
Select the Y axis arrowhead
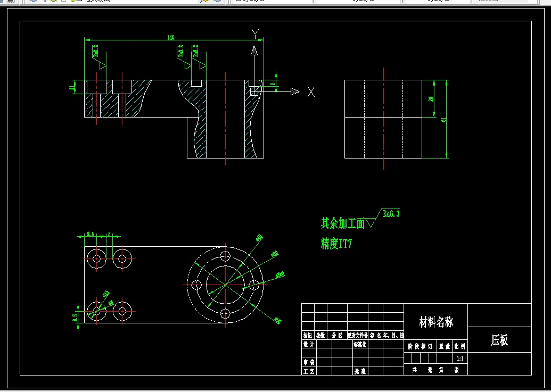(x=254, y=51)
